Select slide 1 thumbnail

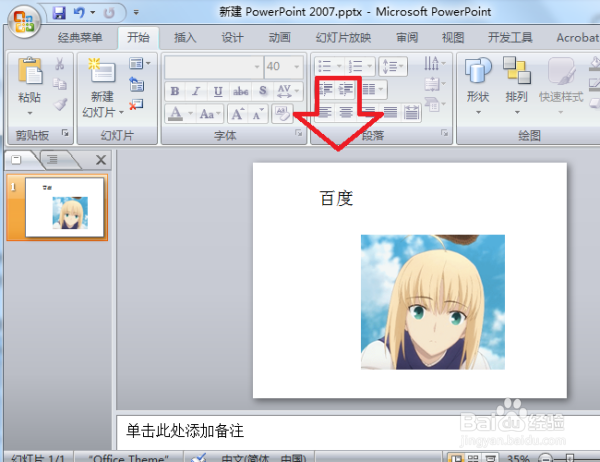[64, 207]
